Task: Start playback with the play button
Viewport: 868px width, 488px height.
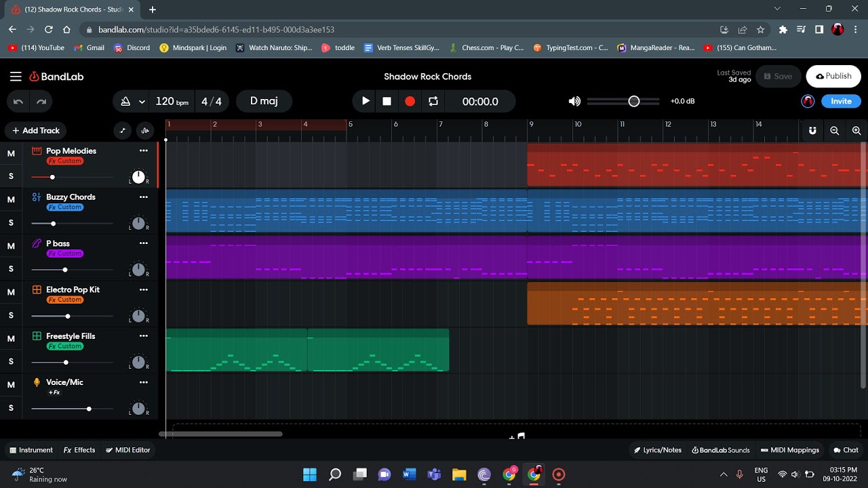Action: point(366,101)
